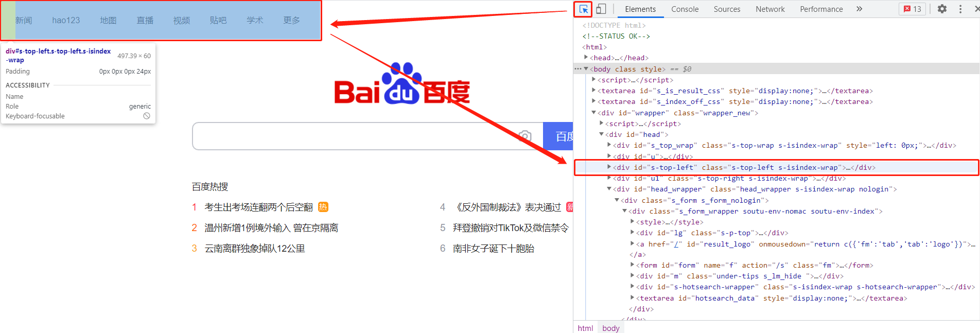Expand the textarea s_index_off_css node
980x333 pixels.
[593, 101]
